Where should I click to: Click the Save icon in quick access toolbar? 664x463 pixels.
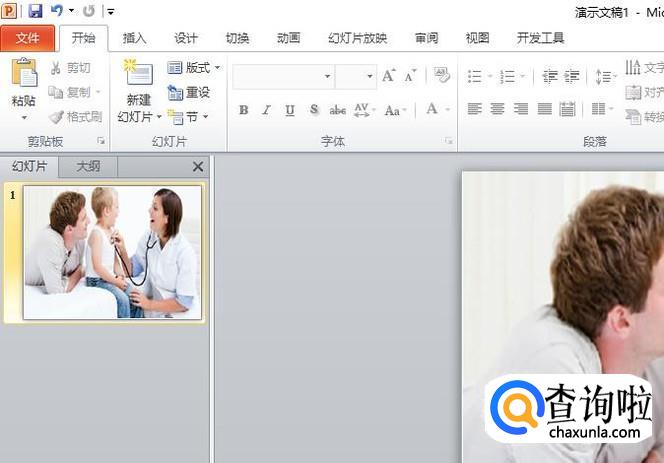35,11
